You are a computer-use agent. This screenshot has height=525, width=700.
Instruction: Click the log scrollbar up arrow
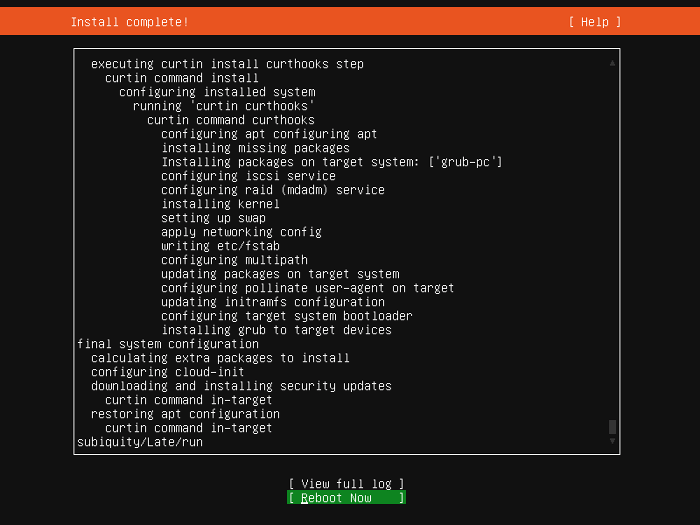coord(612,63)
